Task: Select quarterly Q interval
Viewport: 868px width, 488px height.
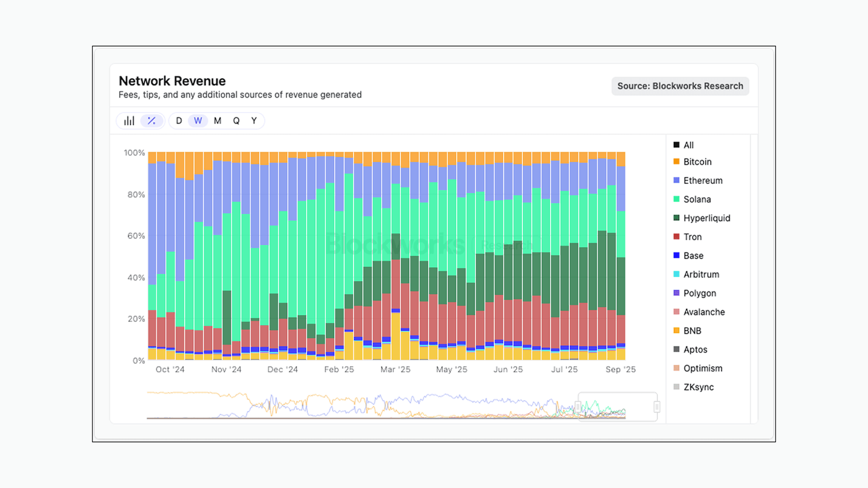Action: pyautogui.click(x=236, y=121)
